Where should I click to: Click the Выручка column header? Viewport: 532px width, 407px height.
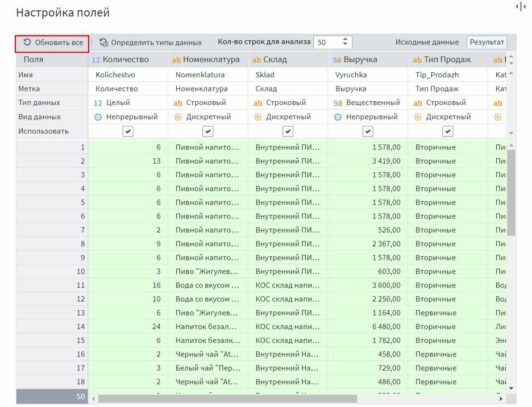tap(368, 60)
